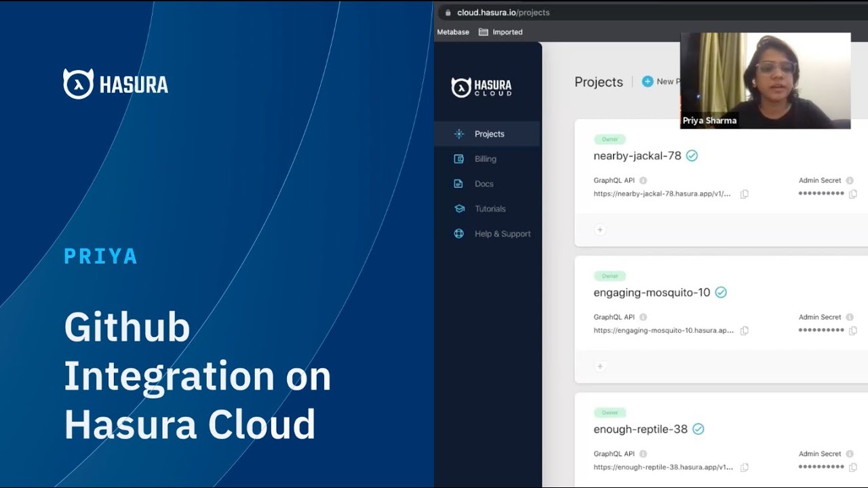
Task: Click the Owner badge on engaging-mosquito-10
Action: pyautogui.click(x=610, y=276)
